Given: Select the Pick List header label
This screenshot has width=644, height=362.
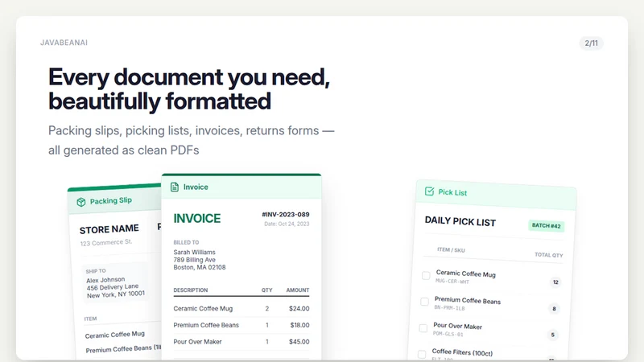Looking at the screenshot, I should (452, 192).
